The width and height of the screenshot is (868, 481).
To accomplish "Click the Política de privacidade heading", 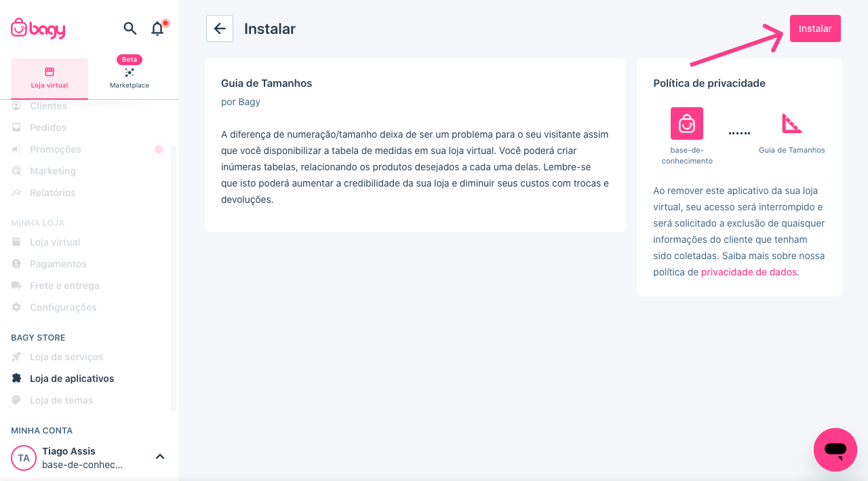I will 709,83.
